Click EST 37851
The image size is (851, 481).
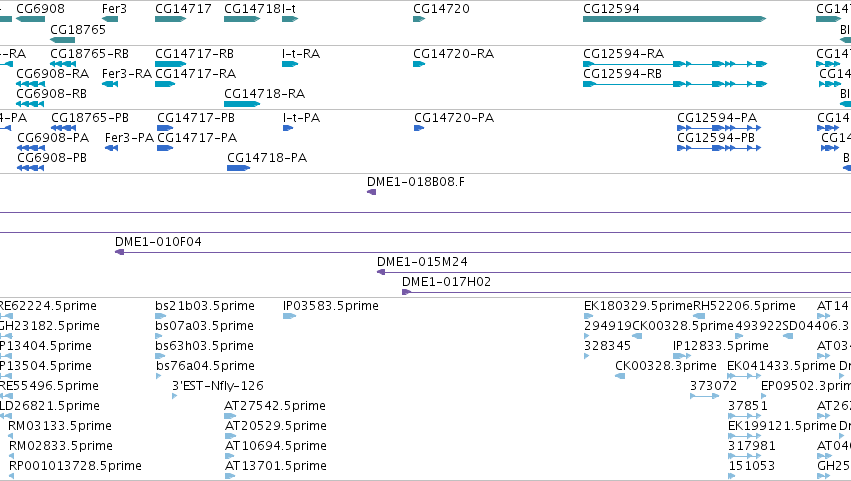point(747,406)
